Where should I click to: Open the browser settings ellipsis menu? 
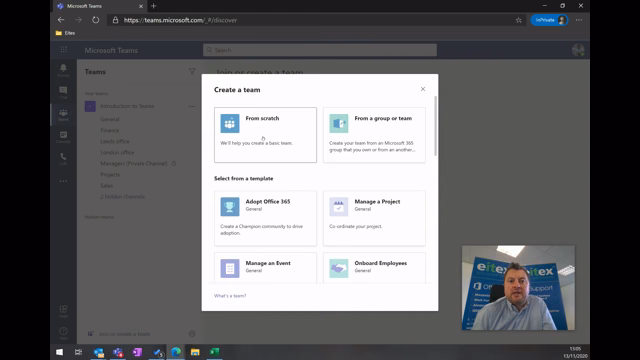pos(579,20)
